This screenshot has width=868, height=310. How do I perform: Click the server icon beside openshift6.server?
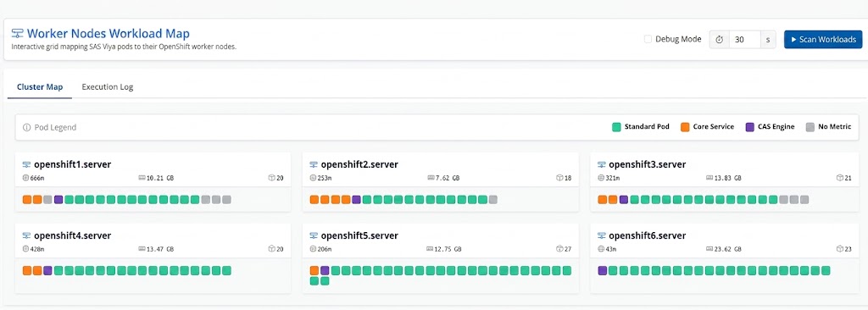(601, 235)
